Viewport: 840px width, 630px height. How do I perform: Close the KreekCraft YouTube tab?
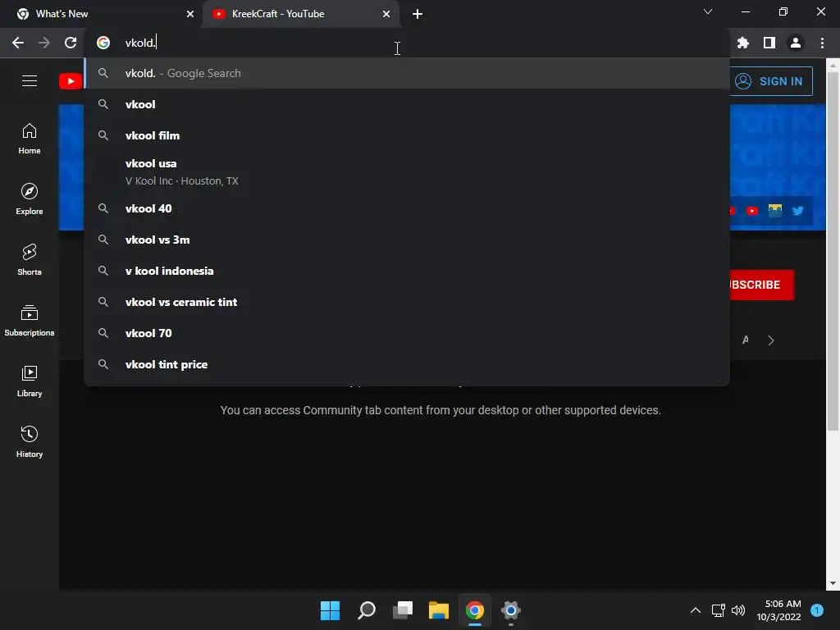click(386, 14)
